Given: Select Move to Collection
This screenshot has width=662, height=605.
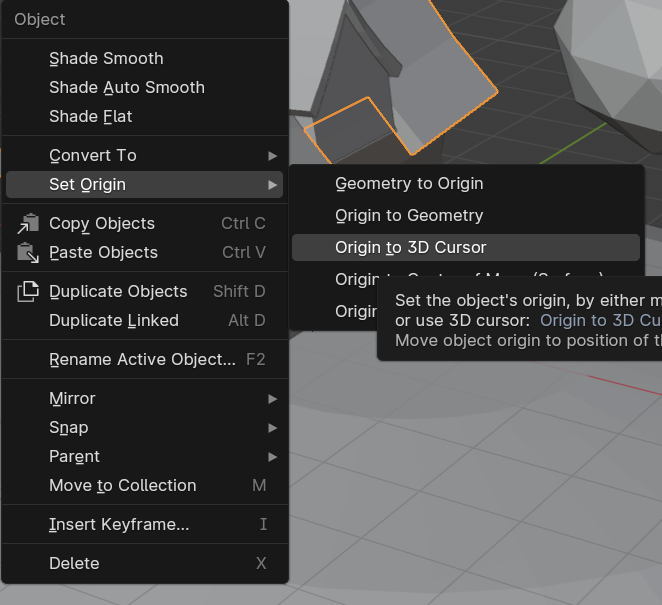Looking at the screenshot, I should click(144, 486).
